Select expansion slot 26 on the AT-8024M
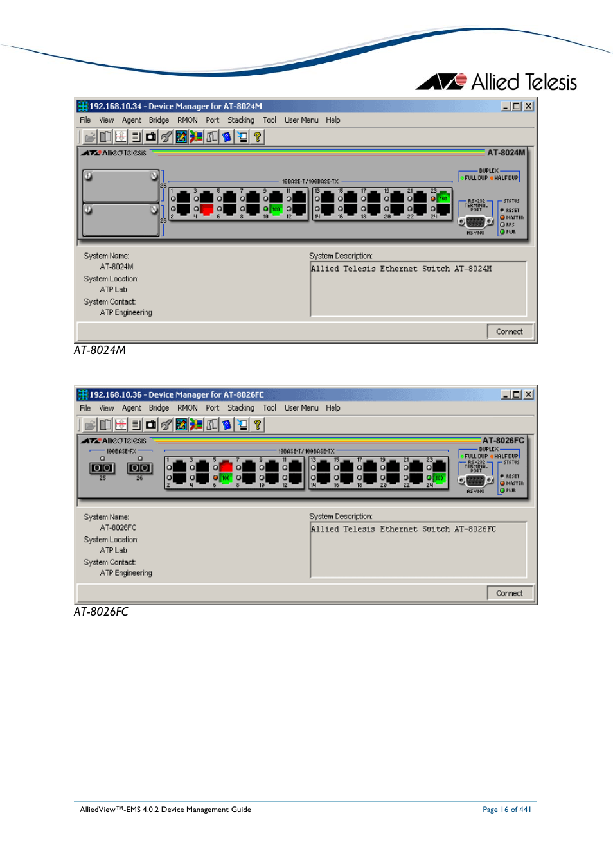 coord(121,220)
